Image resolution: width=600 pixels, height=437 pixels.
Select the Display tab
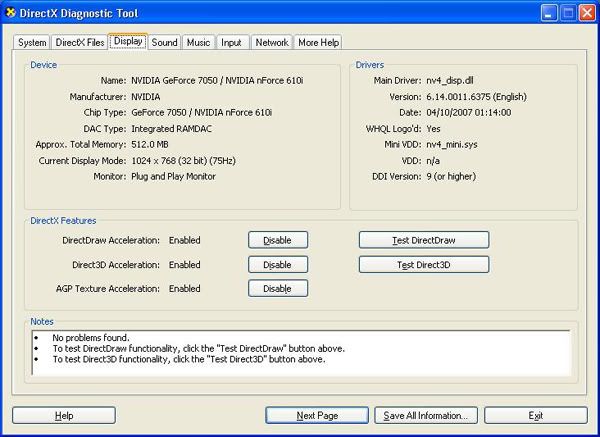click(x=128, y=41)
